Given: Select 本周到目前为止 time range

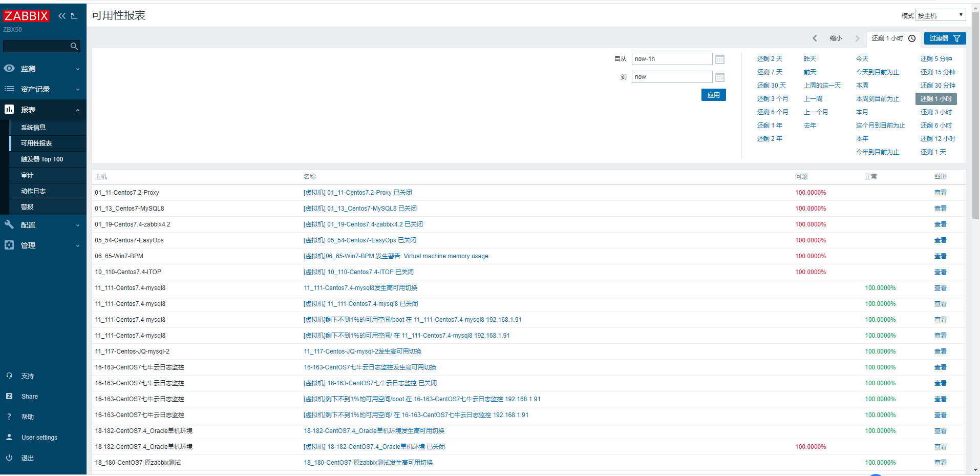Looking at the screenshot, I should tap(878, 99).
